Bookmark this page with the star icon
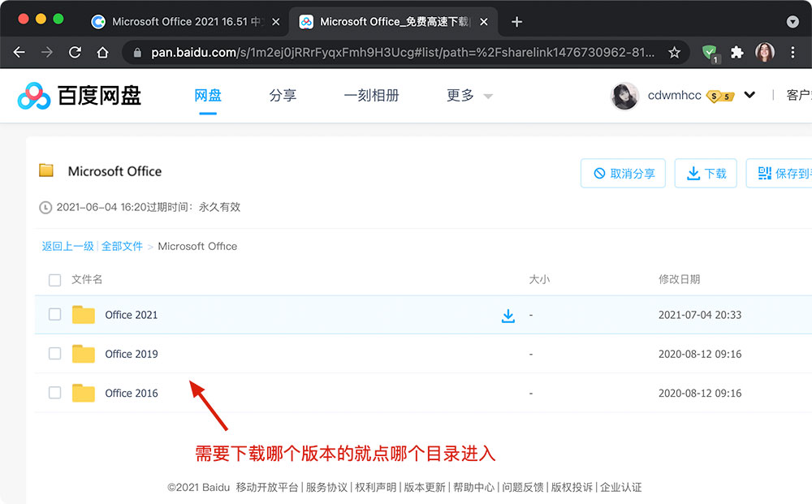Viewport: 812px width, 504px height. (x=674, y=52)
